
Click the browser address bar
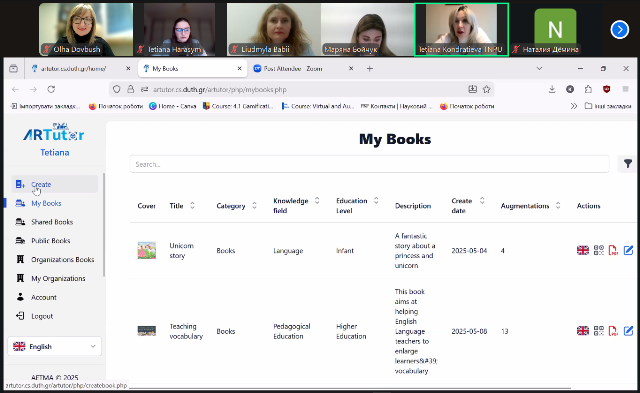[302, 89]
